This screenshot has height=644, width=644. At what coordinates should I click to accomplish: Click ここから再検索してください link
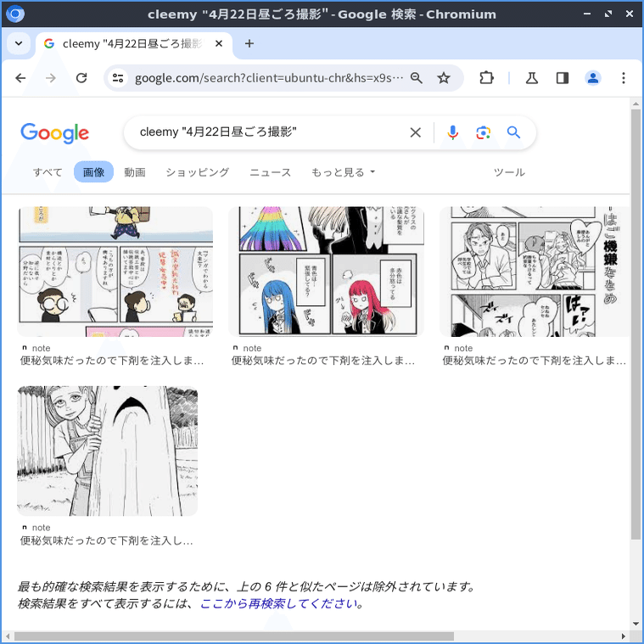coord(278,604)
